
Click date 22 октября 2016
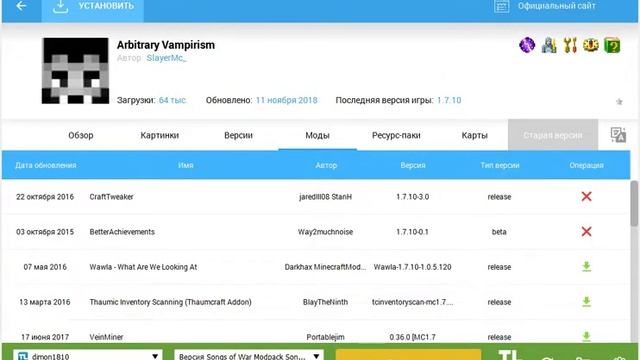coord(45,197)
